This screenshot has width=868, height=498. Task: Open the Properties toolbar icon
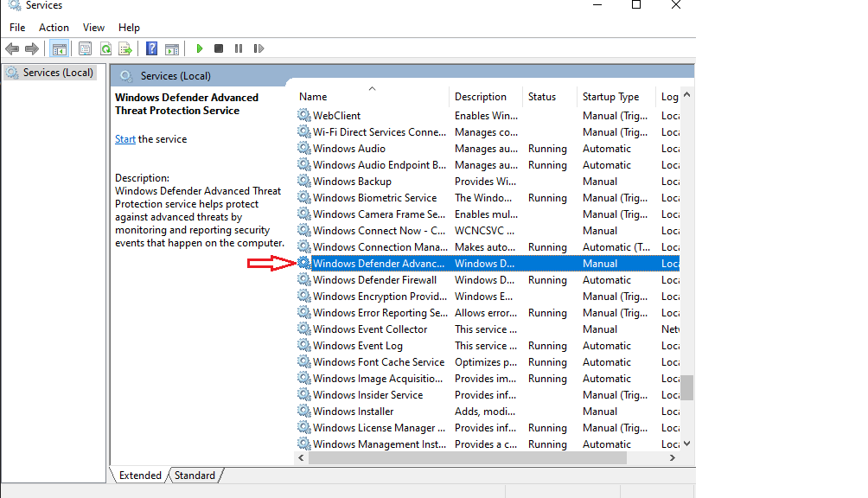point(86,48)
